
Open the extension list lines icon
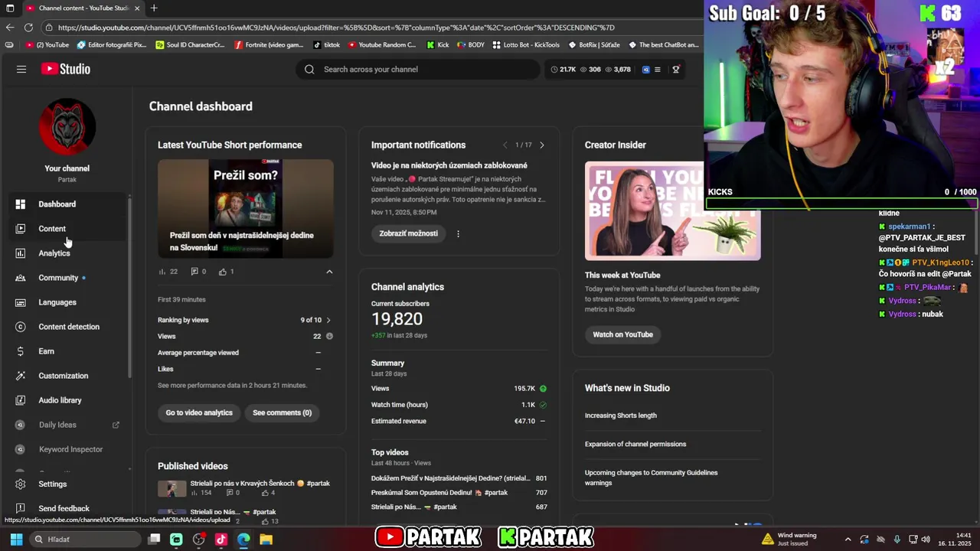click(657, 70)
